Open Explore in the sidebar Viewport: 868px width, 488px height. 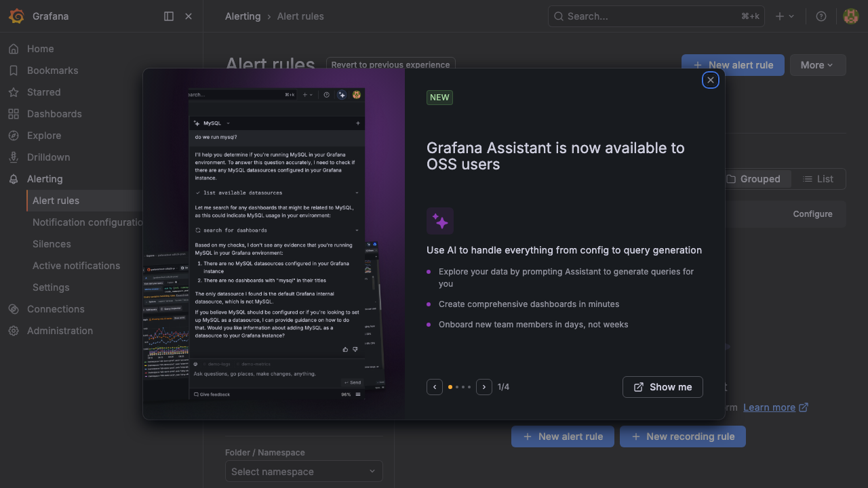pos(44,136)
